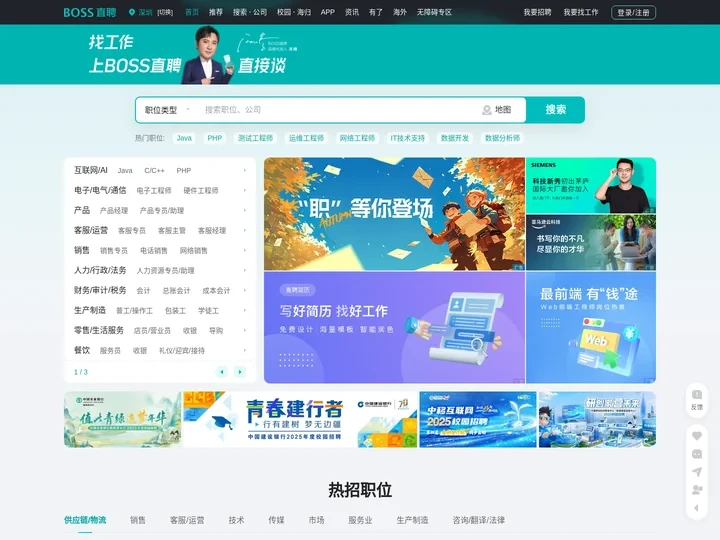Click the BOSS直聘 logo
This screenshot has height=540, width=720.
[90, 12]
